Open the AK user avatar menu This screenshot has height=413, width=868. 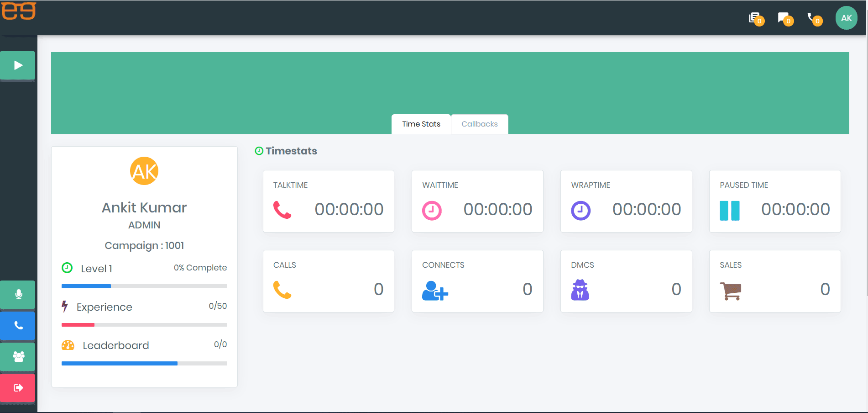[x=846, y=18]
